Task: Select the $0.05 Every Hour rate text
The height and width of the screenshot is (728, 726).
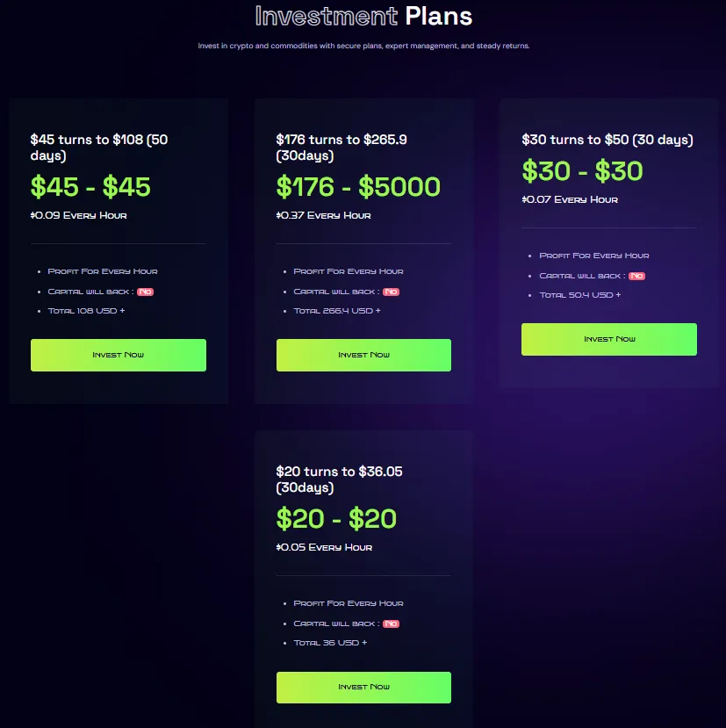Action: (x=322, y=547)
